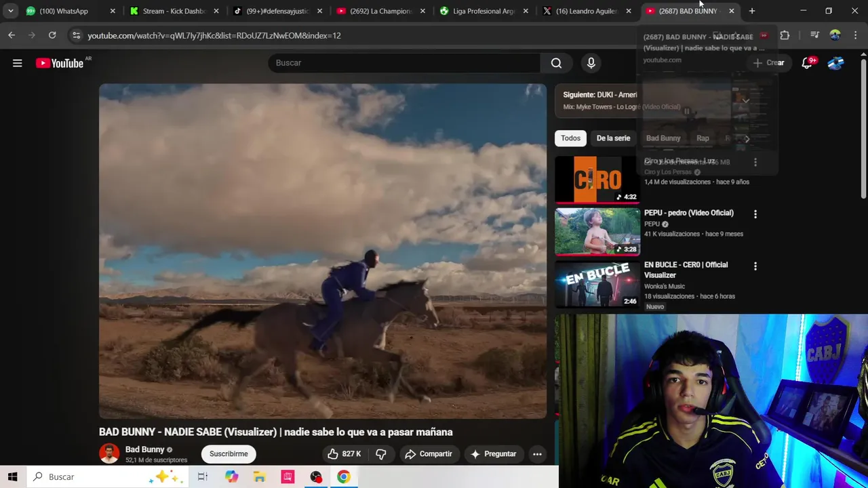Open the Wonka's Music channel link
Screen dimensions: 868x488
click(665, 286)
